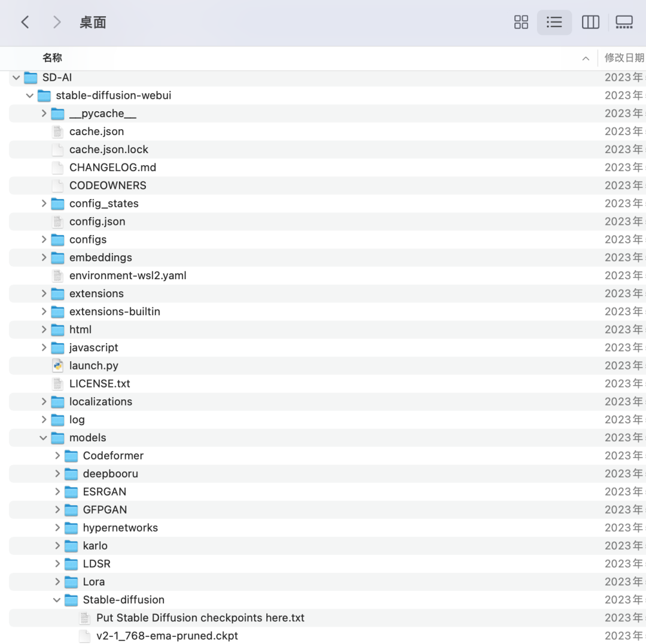Expand the LDSR folder
Screen dimensions: 646x644
57,564
